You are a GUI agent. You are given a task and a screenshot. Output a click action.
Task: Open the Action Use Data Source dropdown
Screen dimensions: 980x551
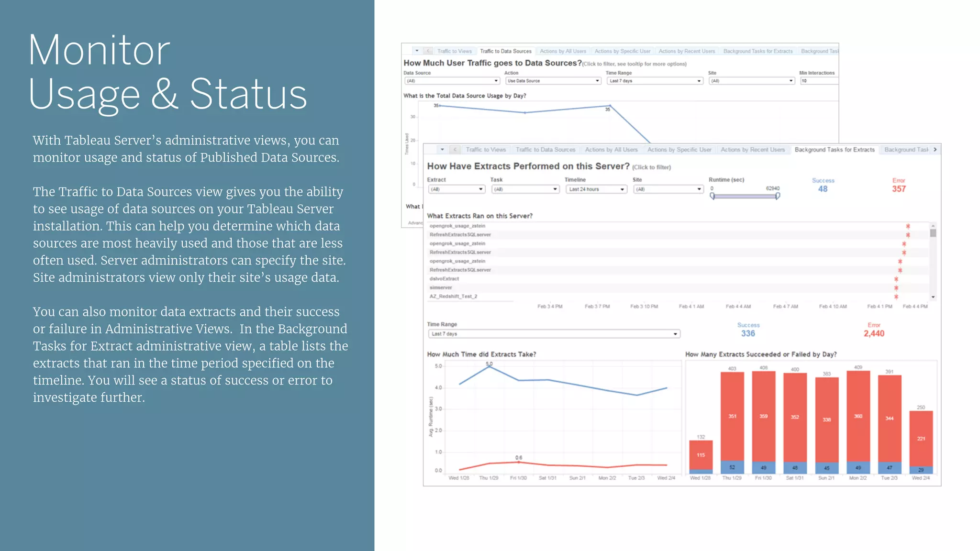point(553,81)
